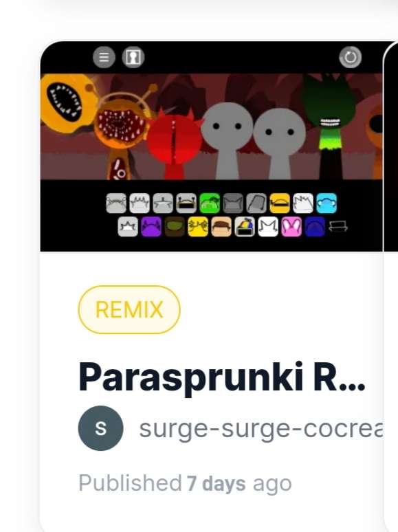Pick the pink bunny-ears character icon
Screen dimensions: 398x532
(x=291, y=227)
